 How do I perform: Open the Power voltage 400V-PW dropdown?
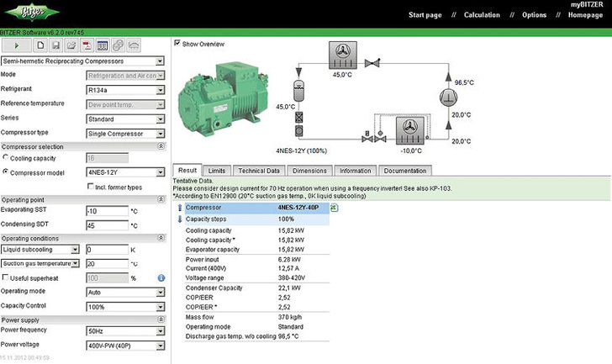click(x=125, y=346)
